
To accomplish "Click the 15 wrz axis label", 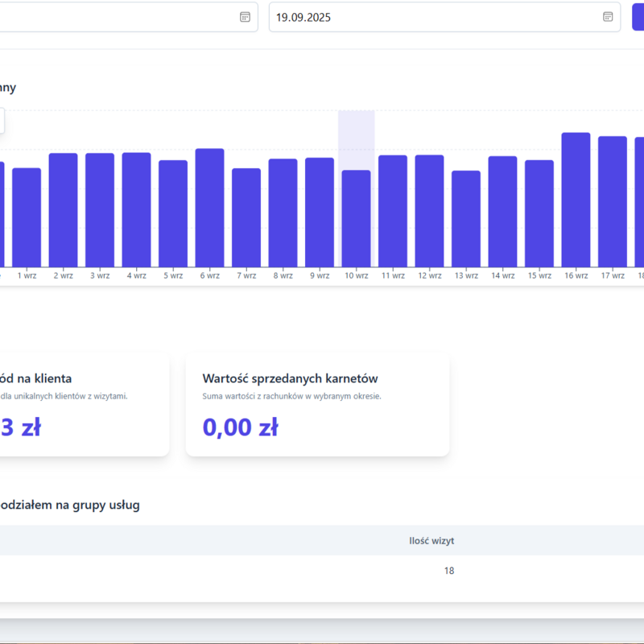I will [x=539, y=275].
